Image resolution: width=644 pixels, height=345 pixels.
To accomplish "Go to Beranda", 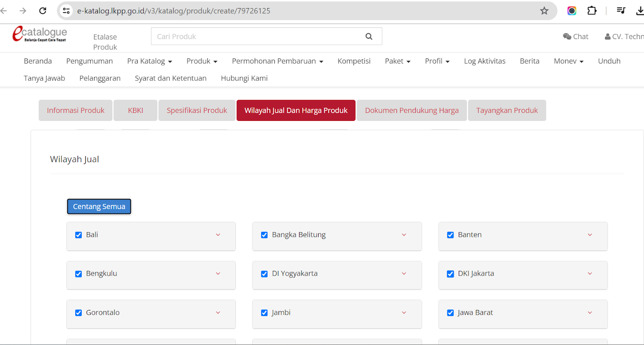I will tap(38, 61).
